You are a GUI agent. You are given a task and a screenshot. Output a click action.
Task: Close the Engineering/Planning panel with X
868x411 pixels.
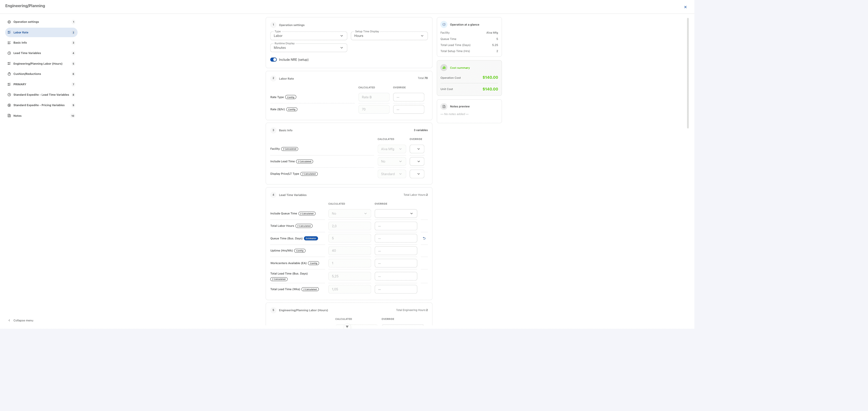685,7
